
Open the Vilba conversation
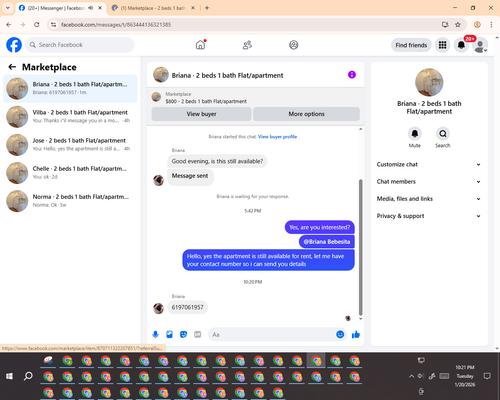click(x=70, y=117)
